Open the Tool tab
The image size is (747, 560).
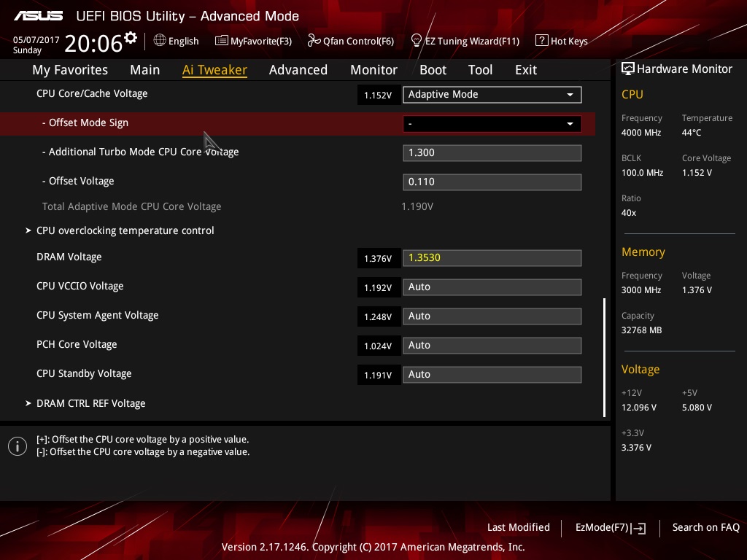[x=480, y=69]
